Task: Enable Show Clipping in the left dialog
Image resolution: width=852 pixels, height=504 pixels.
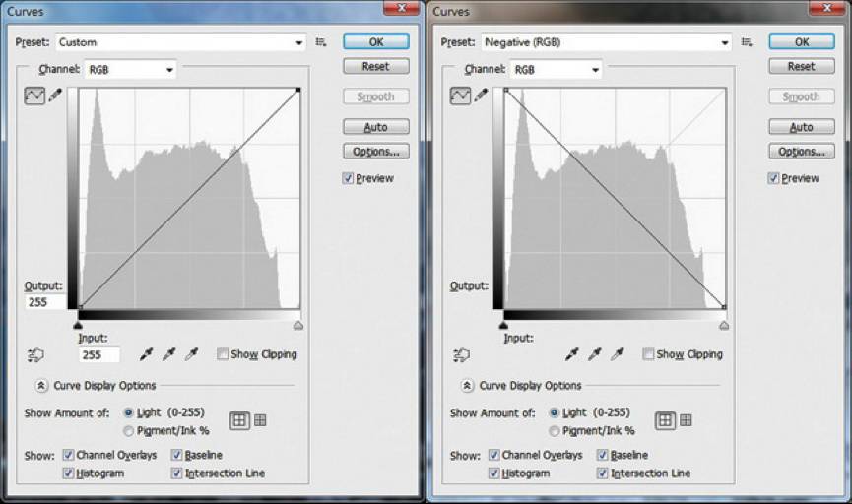Action: tap(223, 354)
